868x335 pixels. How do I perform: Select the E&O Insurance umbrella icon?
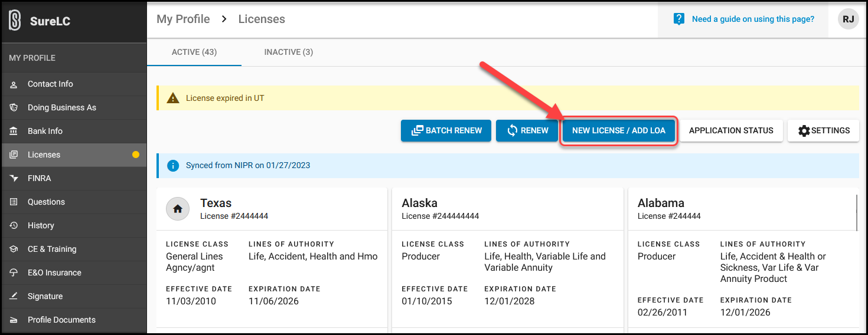pyautogui.click(x=14, y=273)
